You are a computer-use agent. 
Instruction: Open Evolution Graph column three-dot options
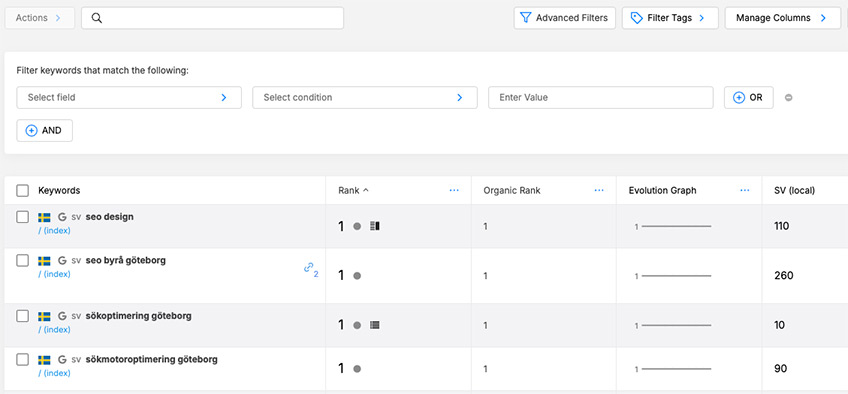745,190
